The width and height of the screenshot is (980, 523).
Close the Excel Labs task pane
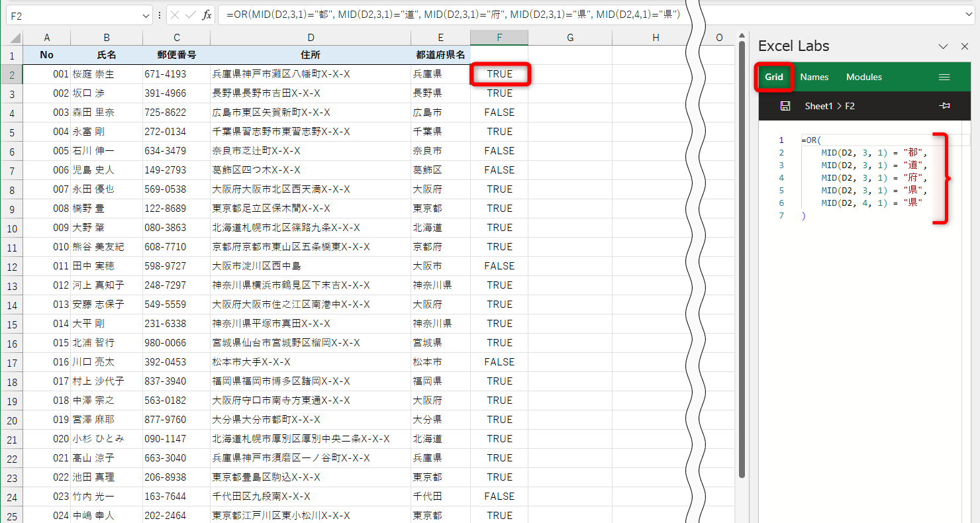click(x=965, y=46)
